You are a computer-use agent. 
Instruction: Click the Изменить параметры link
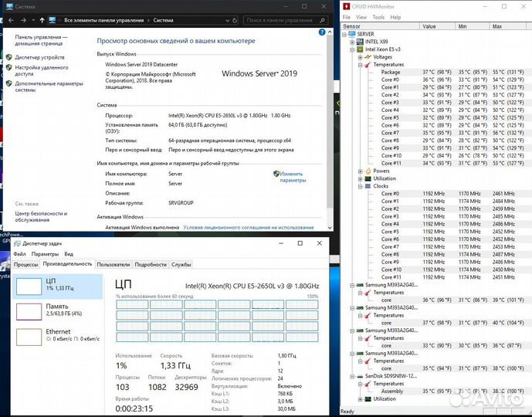click(293, 177)
